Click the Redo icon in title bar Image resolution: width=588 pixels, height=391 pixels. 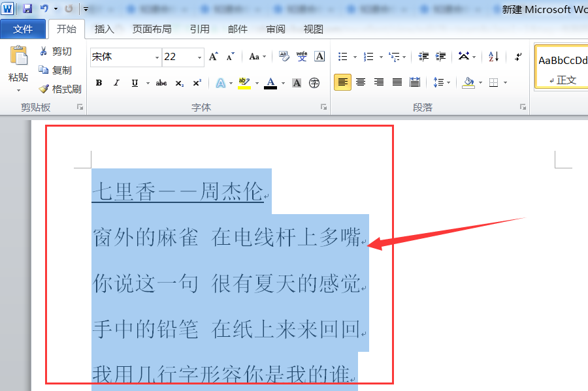coord(69,8)
